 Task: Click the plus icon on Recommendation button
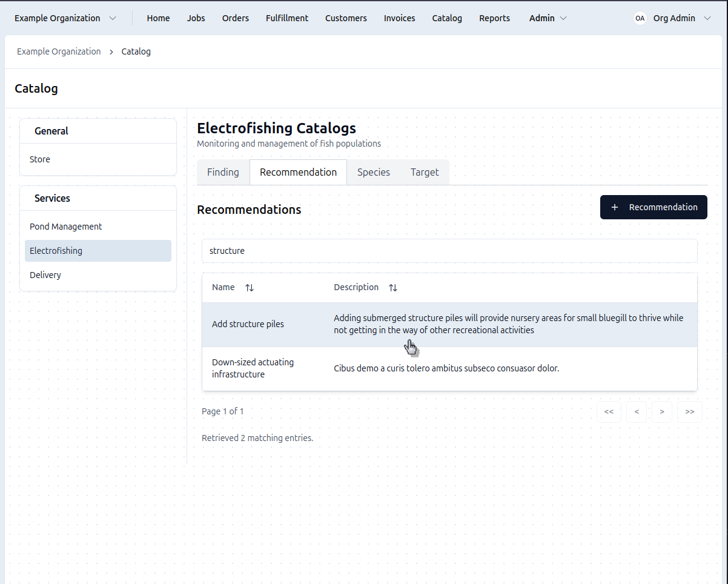(615, 207)
